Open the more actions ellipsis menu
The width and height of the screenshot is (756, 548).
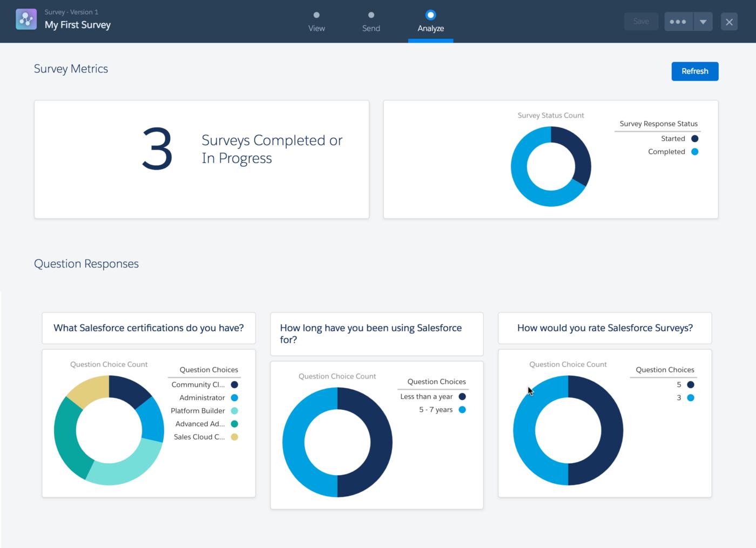coord(678,21)
